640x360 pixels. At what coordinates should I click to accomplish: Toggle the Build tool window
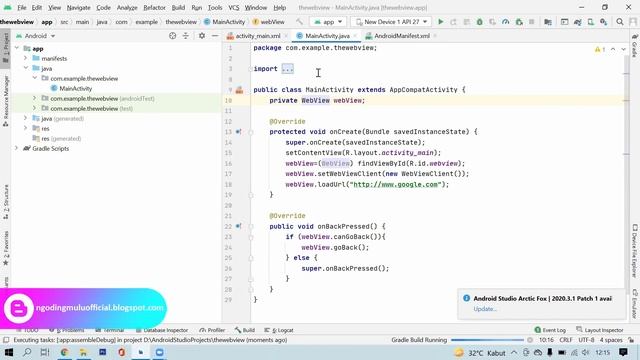tap(245, 330)
